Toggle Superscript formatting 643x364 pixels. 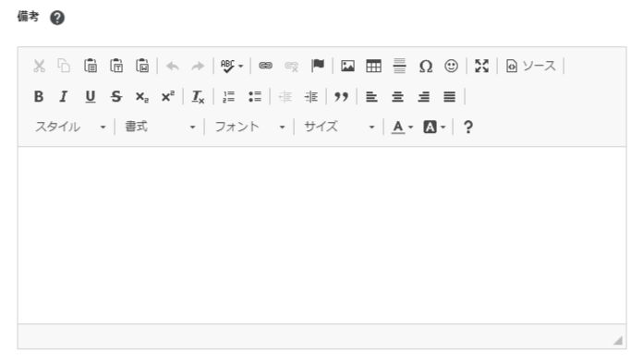coord(168,96)
